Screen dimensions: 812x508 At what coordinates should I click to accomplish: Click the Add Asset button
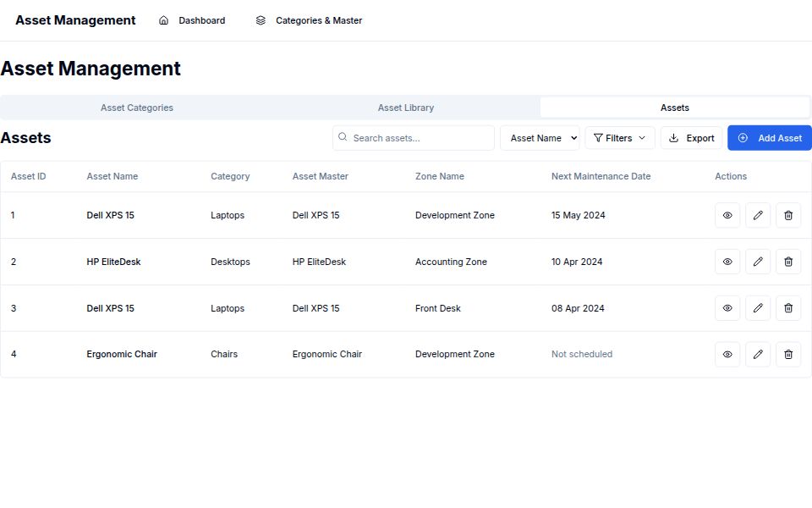[x=769, y=138]
